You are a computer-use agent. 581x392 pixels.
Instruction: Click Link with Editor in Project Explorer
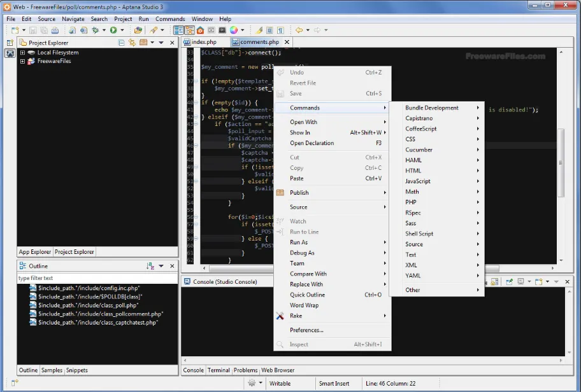click(x=132, y=43)
